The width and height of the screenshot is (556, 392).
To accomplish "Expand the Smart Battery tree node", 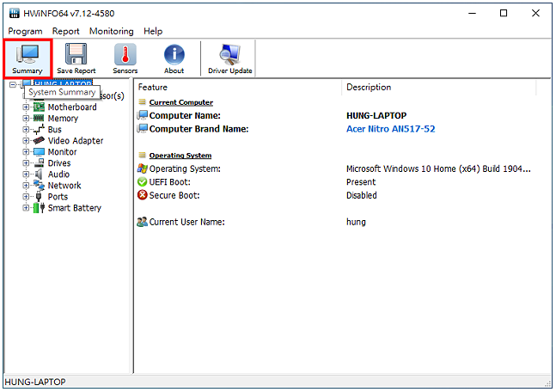I will (x=26, y=208).
